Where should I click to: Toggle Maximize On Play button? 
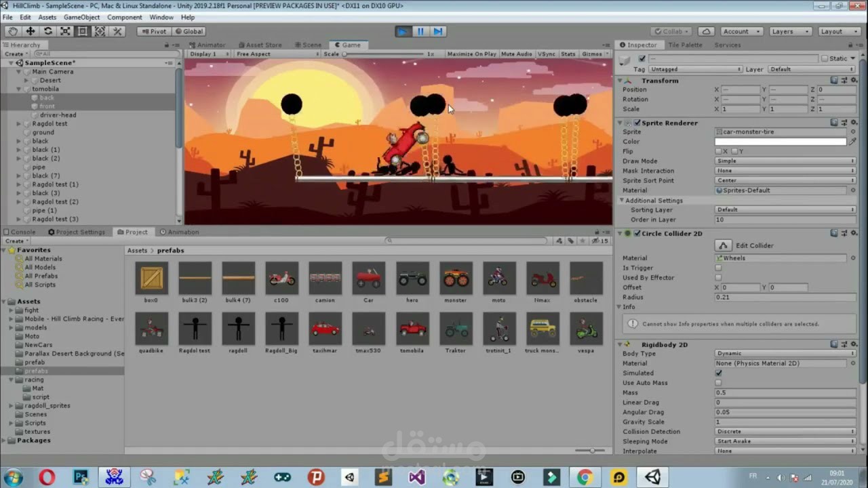[471, 54]
